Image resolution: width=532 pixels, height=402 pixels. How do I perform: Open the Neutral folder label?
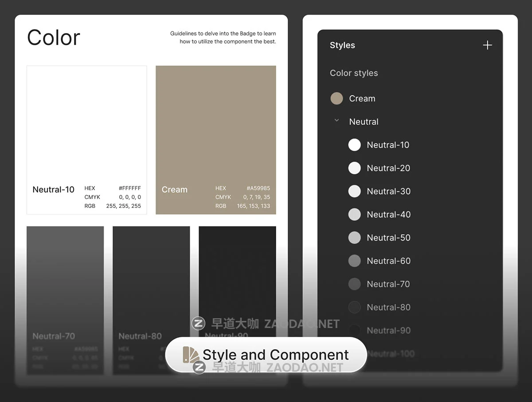pyautogui.click(x=364, y=122)
